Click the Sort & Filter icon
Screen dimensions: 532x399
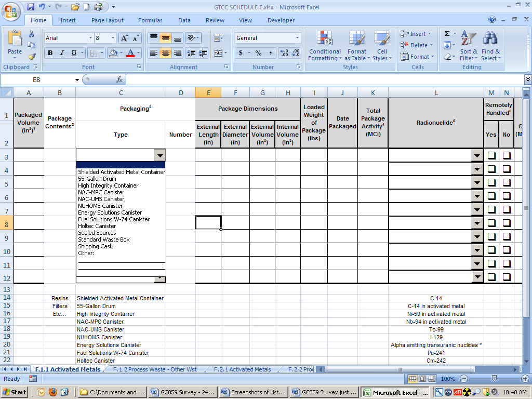[469, 46]
